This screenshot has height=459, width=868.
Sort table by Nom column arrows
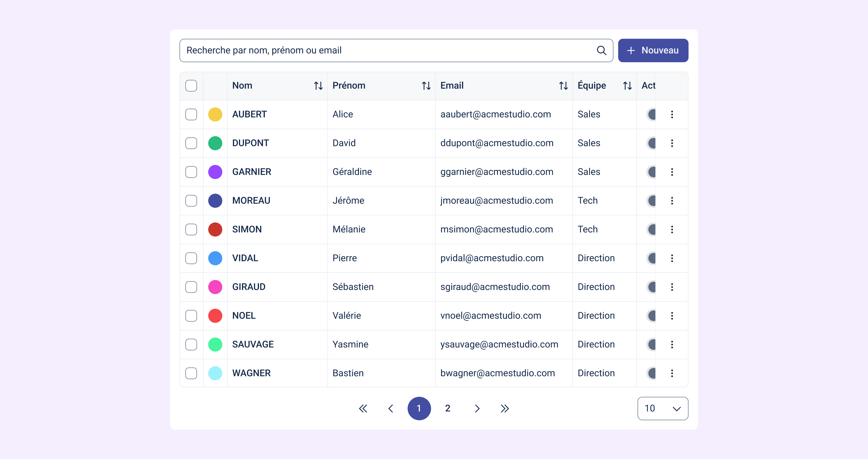(318, 86)
